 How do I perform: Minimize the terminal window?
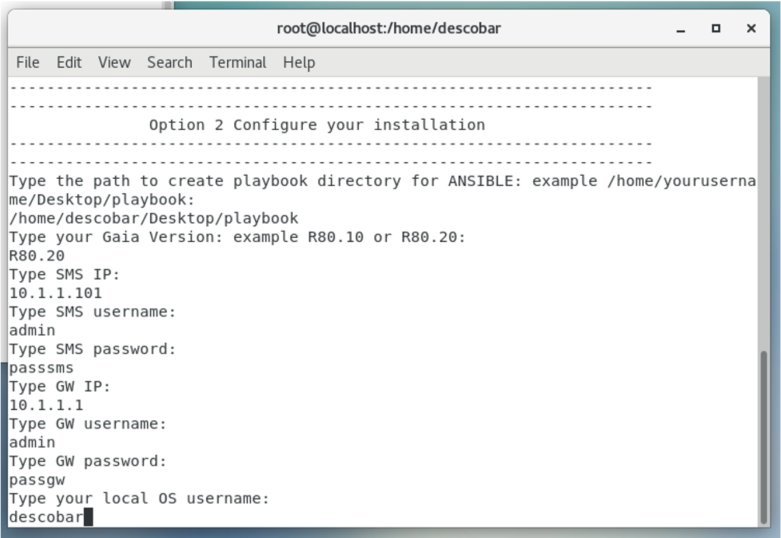681,29
